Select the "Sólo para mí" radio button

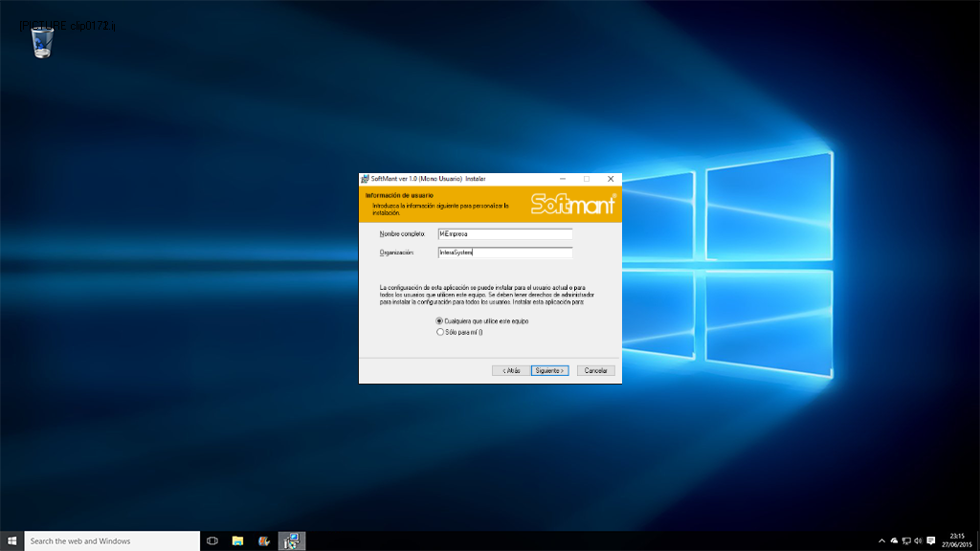tap(440, 332)
